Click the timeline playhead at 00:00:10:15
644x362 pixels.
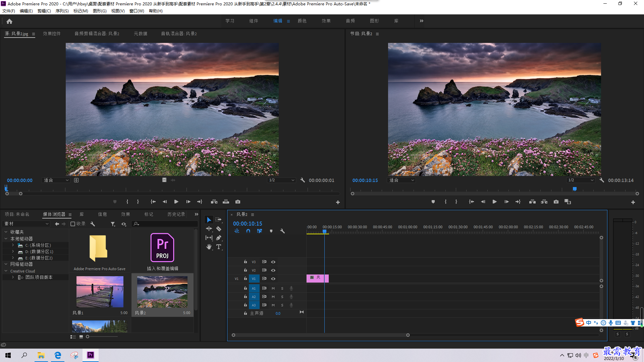point(324,231)
